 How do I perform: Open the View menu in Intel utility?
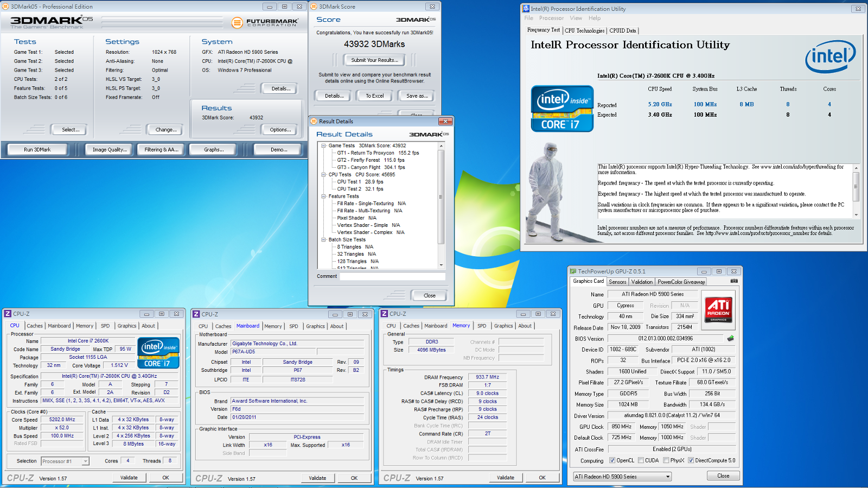click(x=576, y=18)
